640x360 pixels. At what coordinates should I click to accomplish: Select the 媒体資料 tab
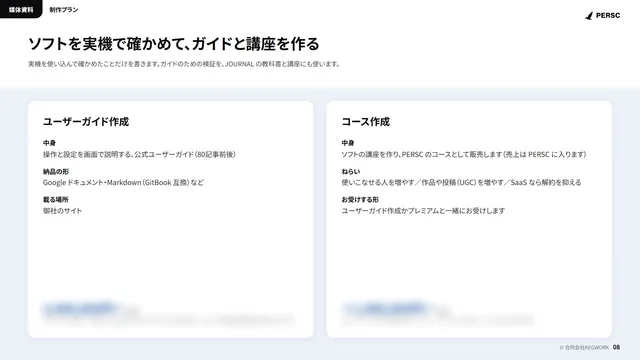(x=21, y=9)
